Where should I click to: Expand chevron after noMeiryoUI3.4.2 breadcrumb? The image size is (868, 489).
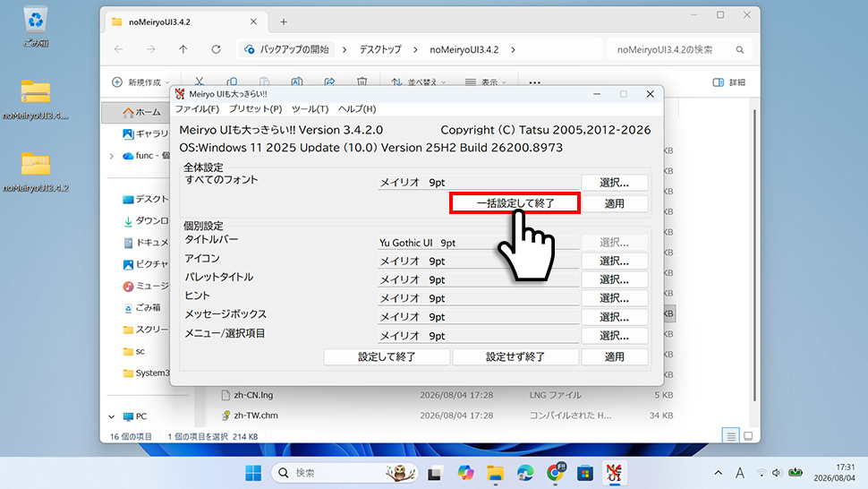[x=513, y=49]
